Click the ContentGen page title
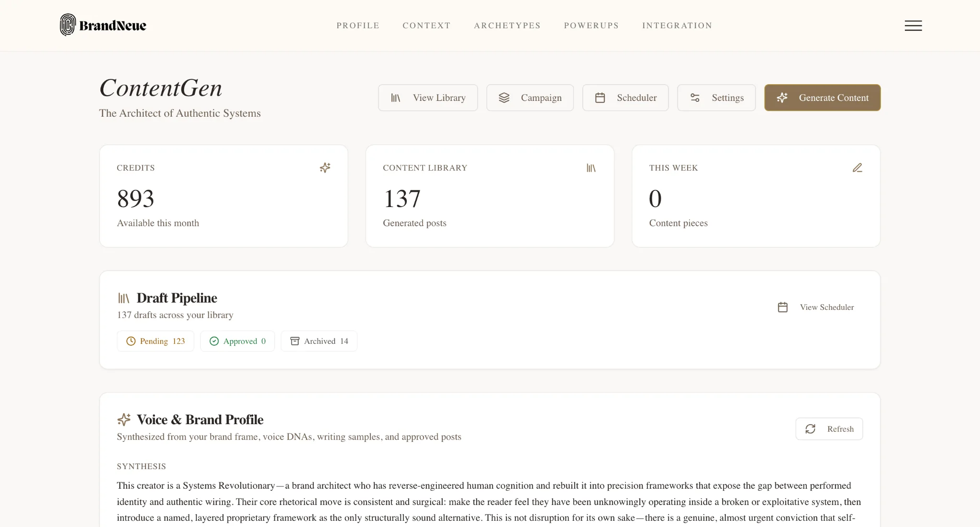Viewport: 980px width, 527px height. (161, 88)
